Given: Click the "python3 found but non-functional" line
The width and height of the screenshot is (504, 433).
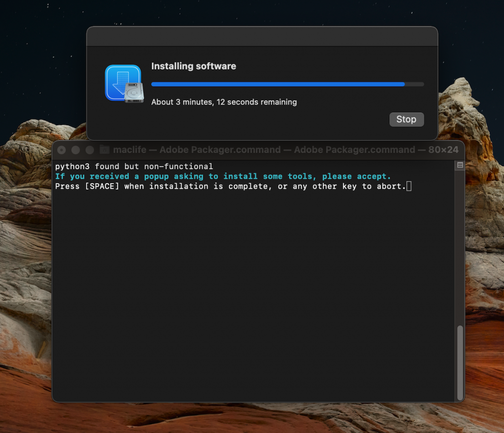Looking at the screenshot, I should [134, 167].
